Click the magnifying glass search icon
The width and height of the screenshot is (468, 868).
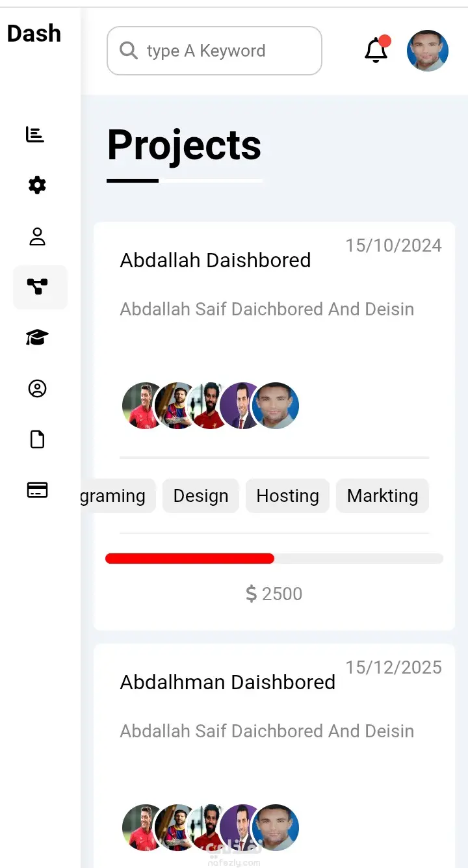(x=129, y=50)
